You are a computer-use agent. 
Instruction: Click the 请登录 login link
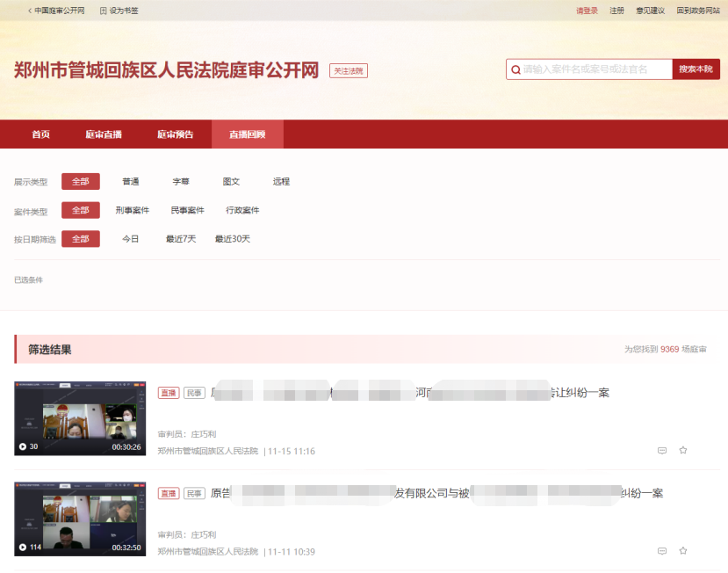[x=586, y=11]
